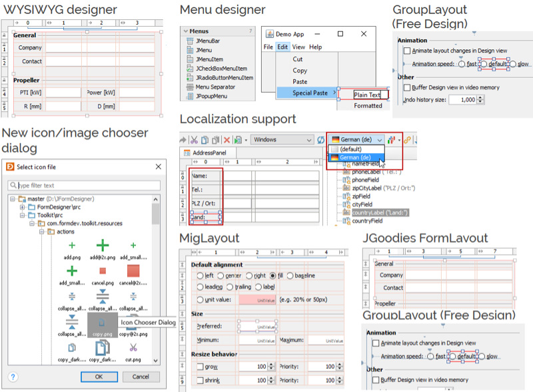Open the File menu in Demo App
Image resolution: width=533 pixels, height=392 pixels.
[x=268, y=47]
